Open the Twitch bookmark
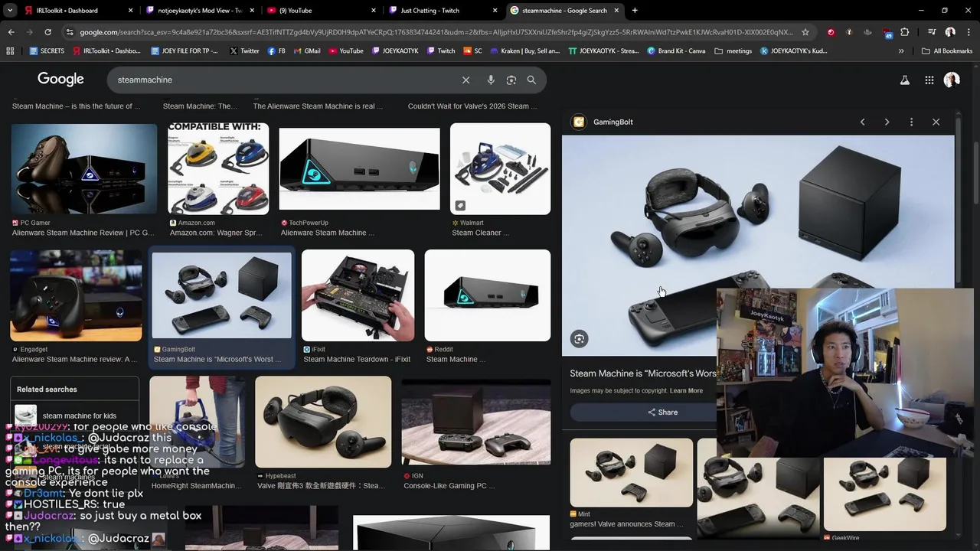The image size is (980, 551). (x=439, y=51)
